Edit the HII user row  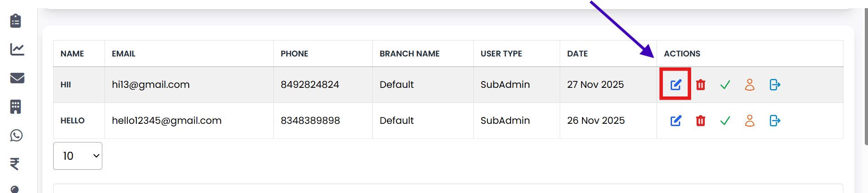(x=676, y=85)
